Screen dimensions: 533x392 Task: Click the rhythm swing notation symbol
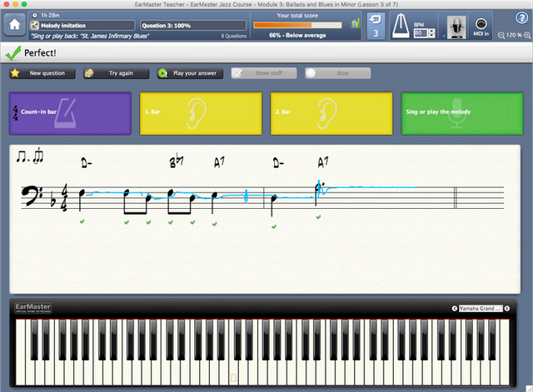click(x=30, y=156)
